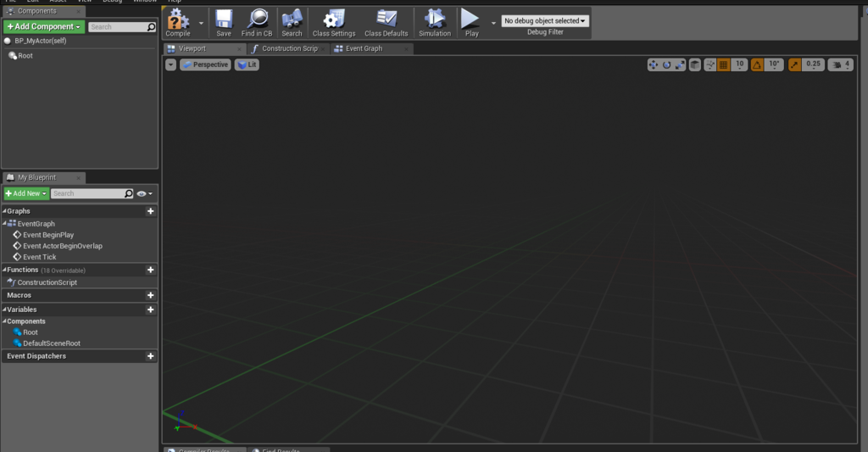This screenshot has height=452, width=868.
Task: Collapse the Functions section
Action: [4, 269]
